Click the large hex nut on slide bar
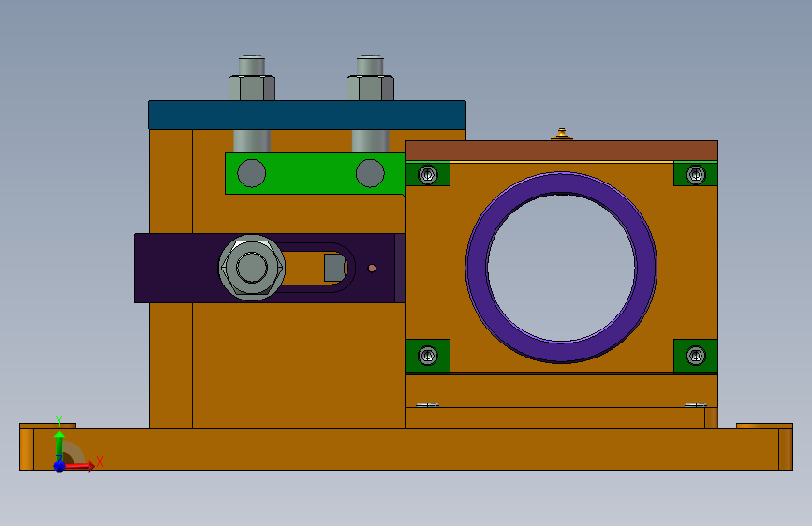The width and height of the screenshot is (812, 526). click(x=252, y=268)
